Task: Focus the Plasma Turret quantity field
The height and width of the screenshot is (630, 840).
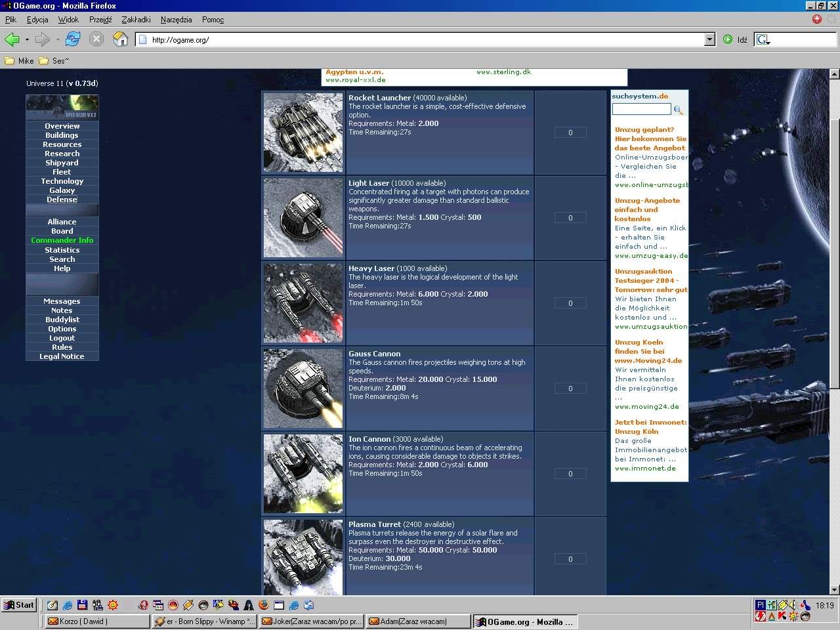Action: pos(570,559)
